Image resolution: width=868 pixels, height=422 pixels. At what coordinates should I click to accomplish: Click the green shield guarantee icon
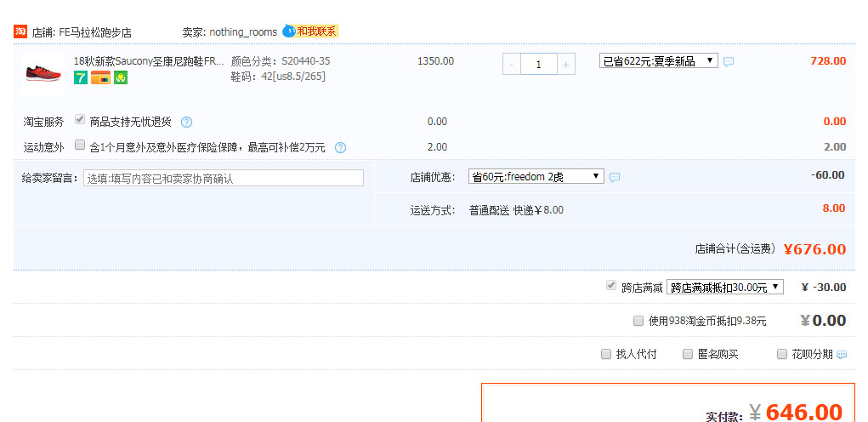point(121,78)
